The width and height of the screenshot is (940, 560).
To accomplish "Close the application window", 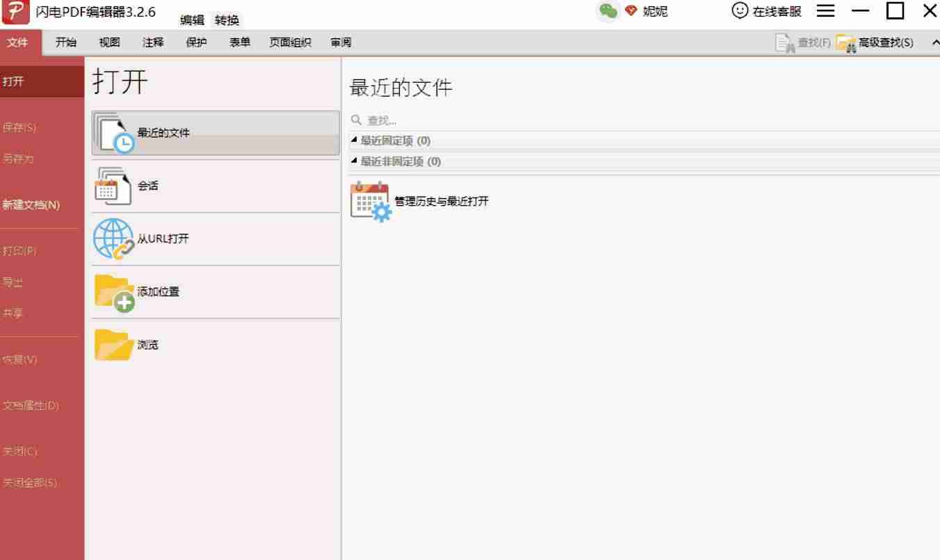I will point(930,10).
